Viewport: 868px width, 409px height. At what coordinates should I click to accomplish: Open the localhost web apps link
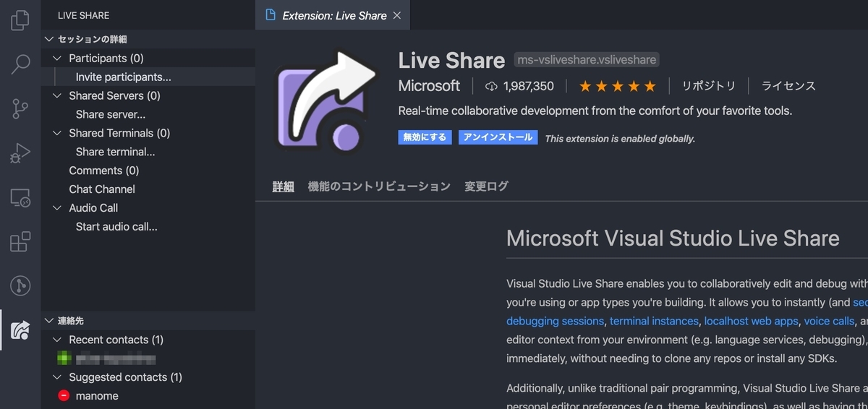(x=751, y=321)
